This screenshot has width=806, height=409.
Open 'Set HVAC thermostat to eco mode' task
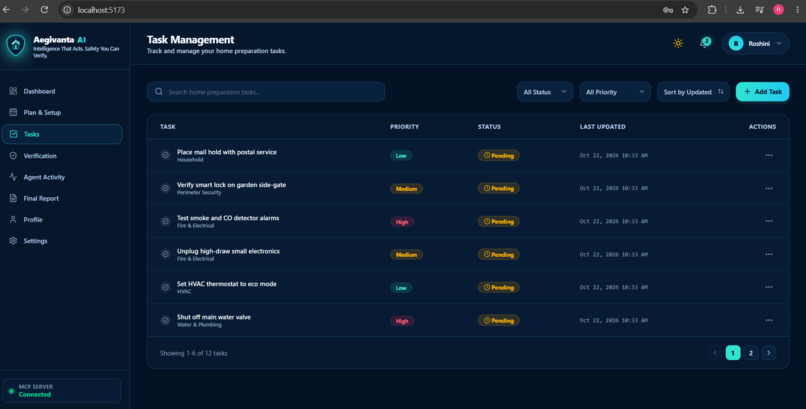point(227,284)
